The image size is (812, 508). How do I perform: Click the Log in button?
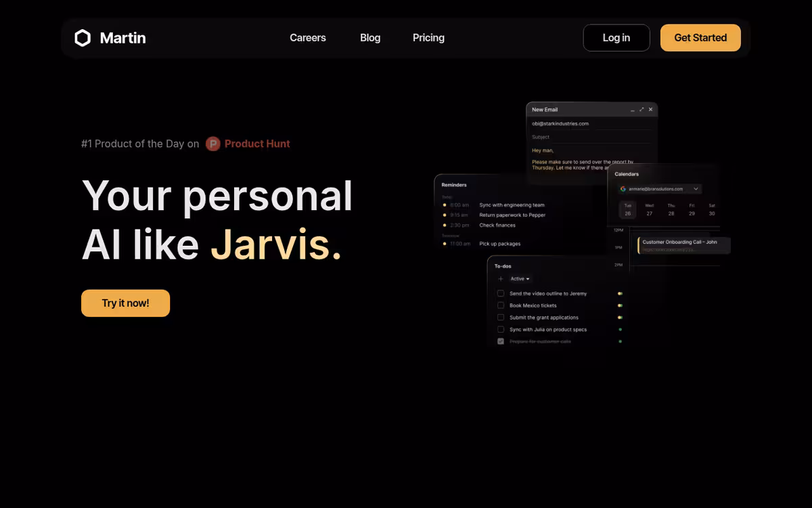tap(616, 38)
